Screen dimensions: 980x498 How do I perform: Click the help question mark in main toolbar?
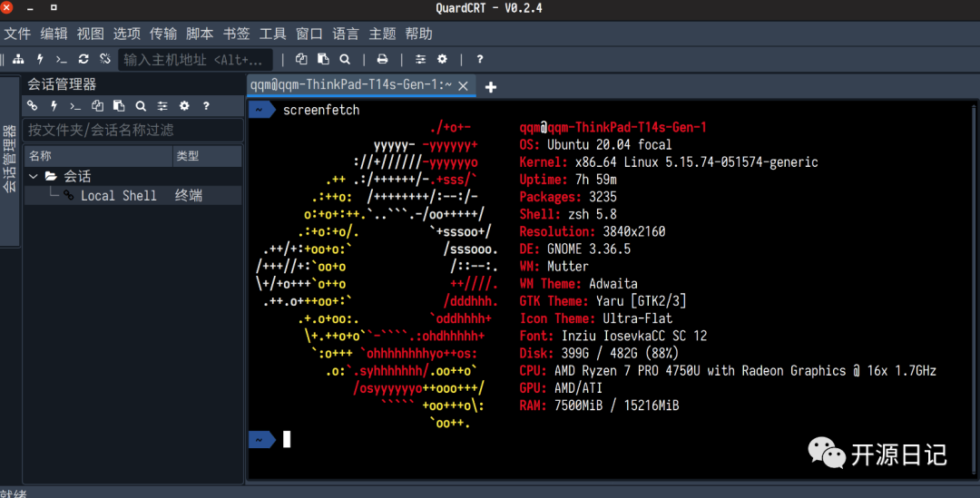[479, 59]
